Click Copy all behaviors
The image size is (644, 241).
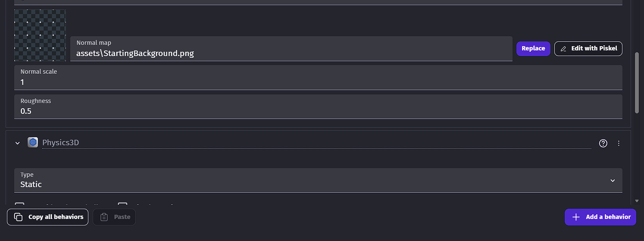(x=47, y=217)
